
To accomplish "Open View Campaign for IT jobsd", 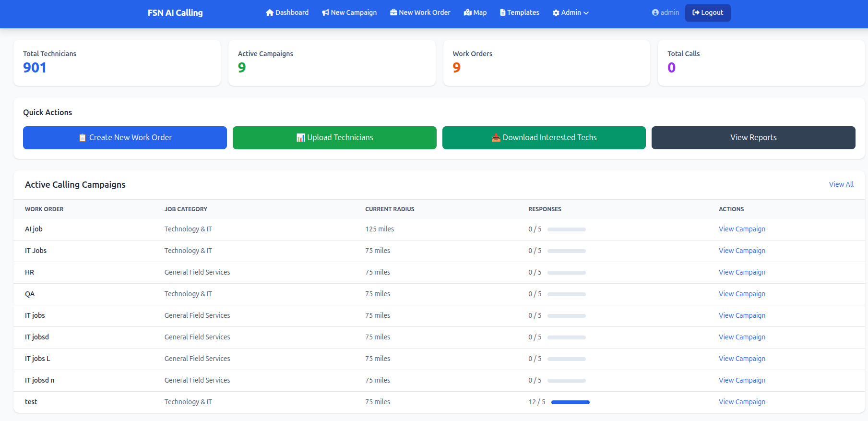I will coord(742,337).
